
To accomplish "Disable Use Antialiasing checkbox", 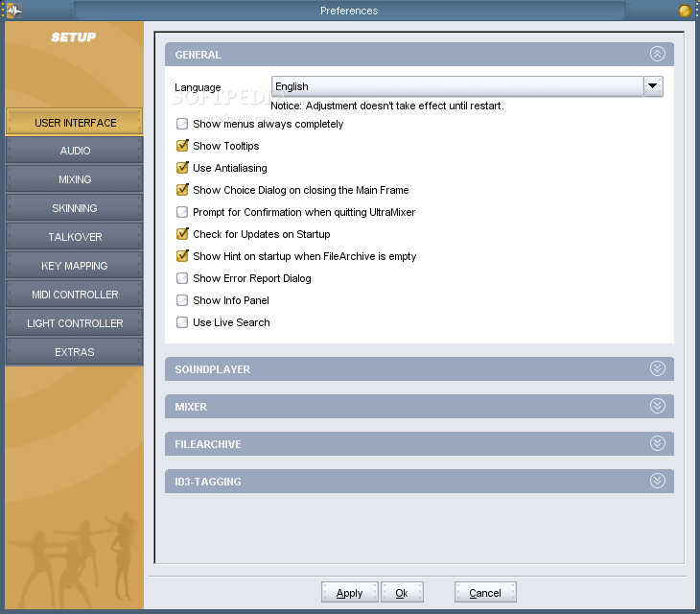I will pos(182,168).
